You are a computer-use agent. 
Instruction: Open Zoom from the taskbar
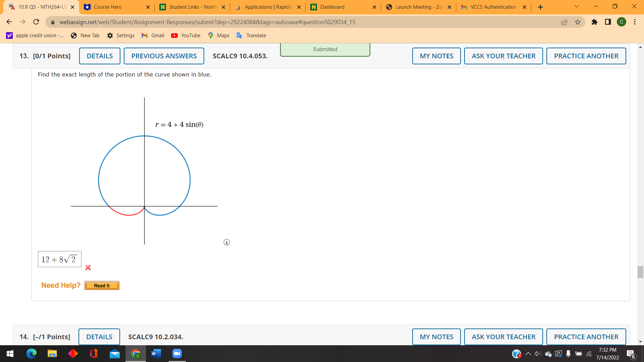[177, 354]
